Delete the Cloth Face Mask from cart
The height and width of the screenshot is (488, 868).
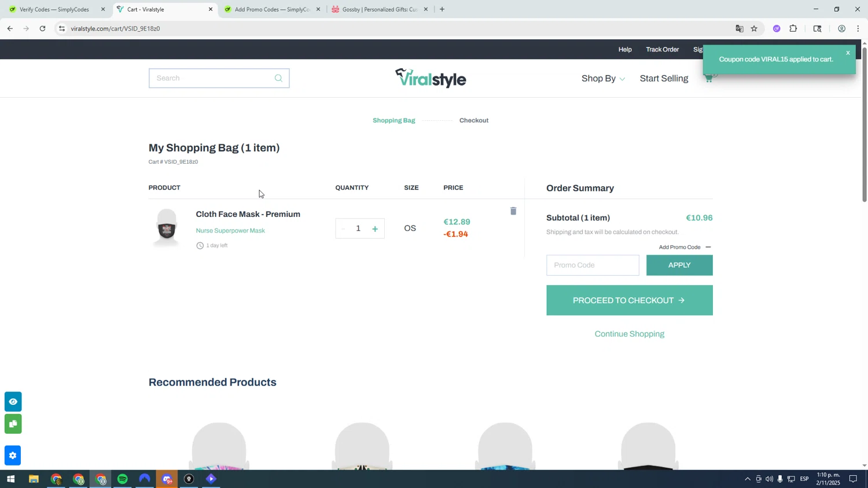click(x=513, y=211)
